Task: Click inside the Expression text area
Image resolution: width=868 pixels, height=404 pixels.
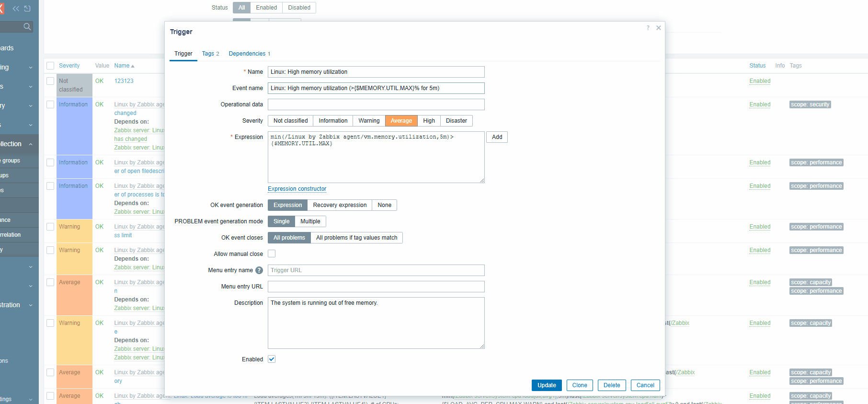Action: 376,157
